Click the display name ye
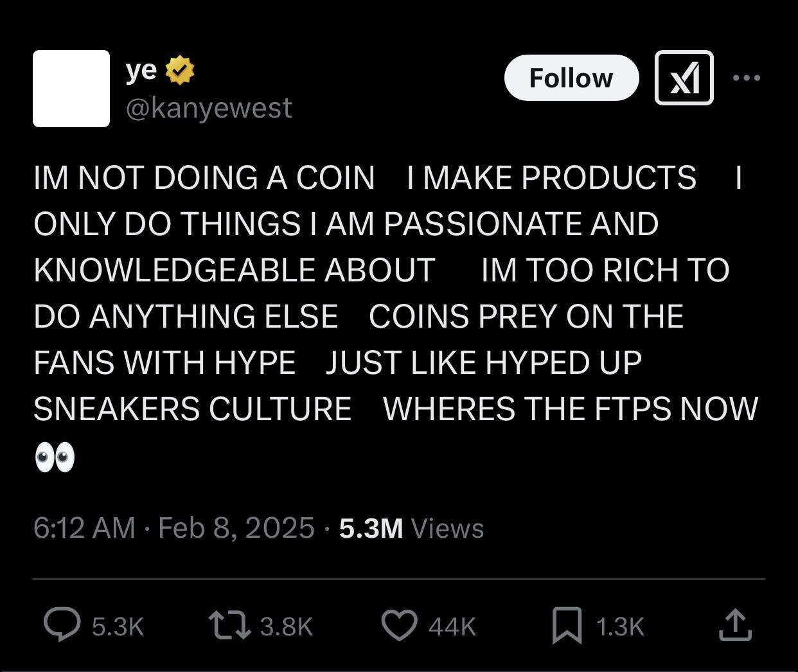Viewport: 798px width, 672px height. (x=141, y=71)
